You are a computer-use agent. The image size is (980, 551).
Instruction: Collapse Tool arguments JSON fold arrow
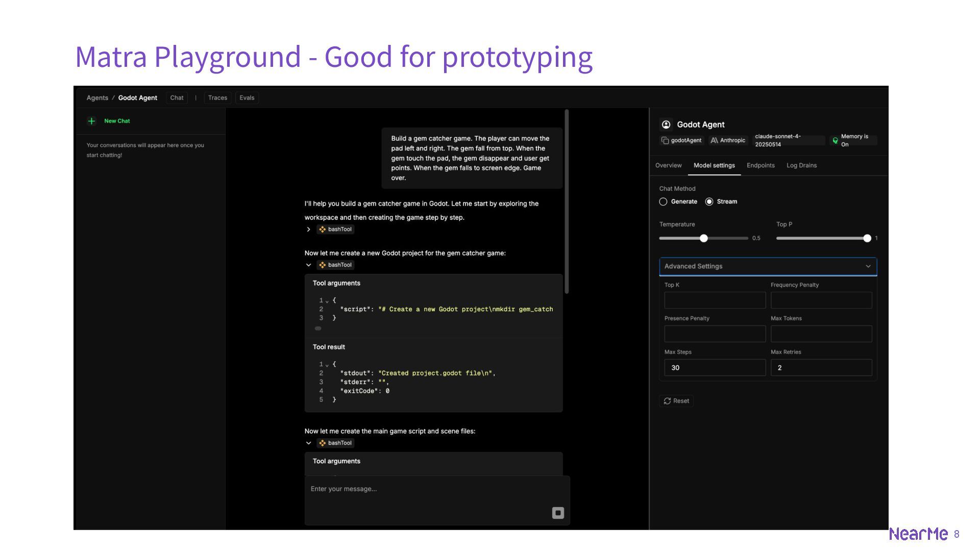coord(327,301)
